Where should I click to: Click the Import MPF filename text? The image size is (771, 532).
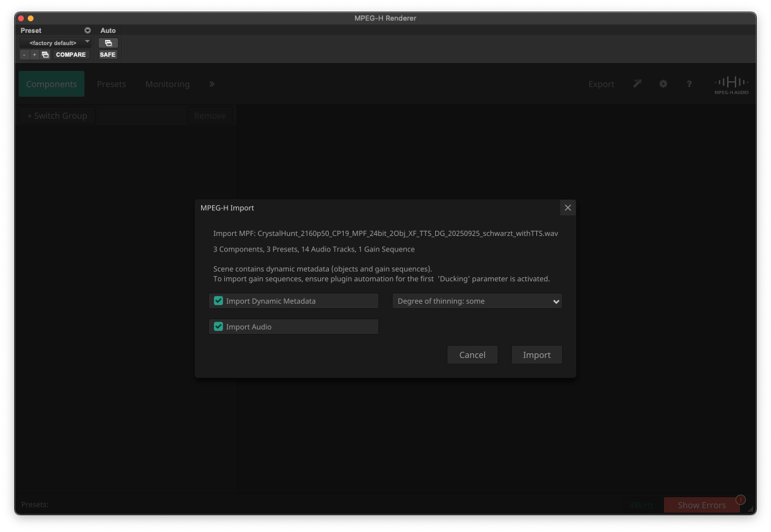pos(385,233)
